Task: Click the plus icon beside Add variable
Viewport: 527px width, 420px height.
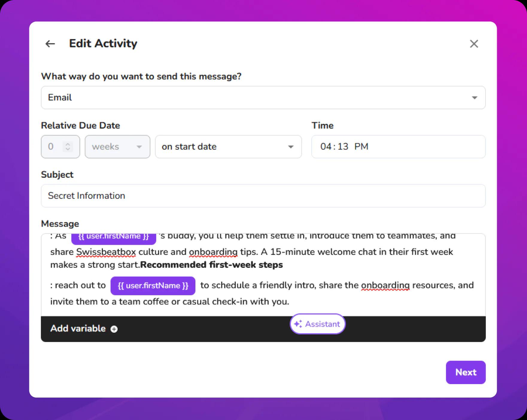Action: (114, 329)
